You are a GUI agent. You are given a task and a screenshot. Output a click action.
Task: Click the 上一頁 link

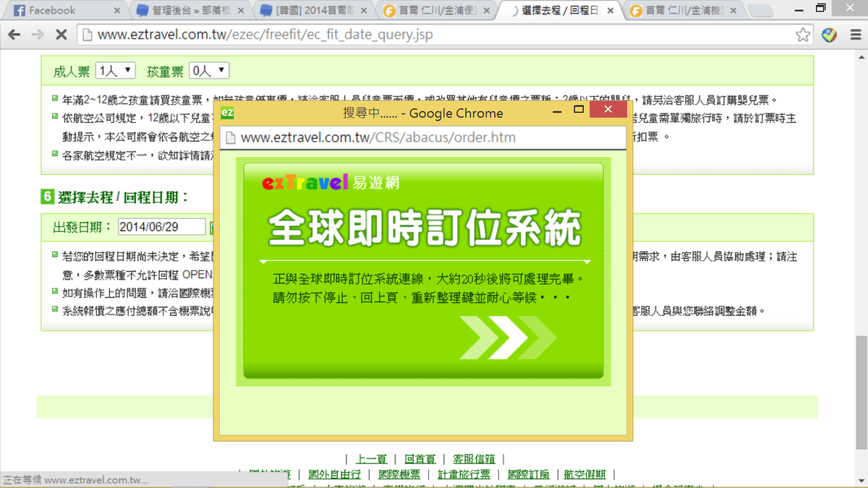tap(371, 459)
